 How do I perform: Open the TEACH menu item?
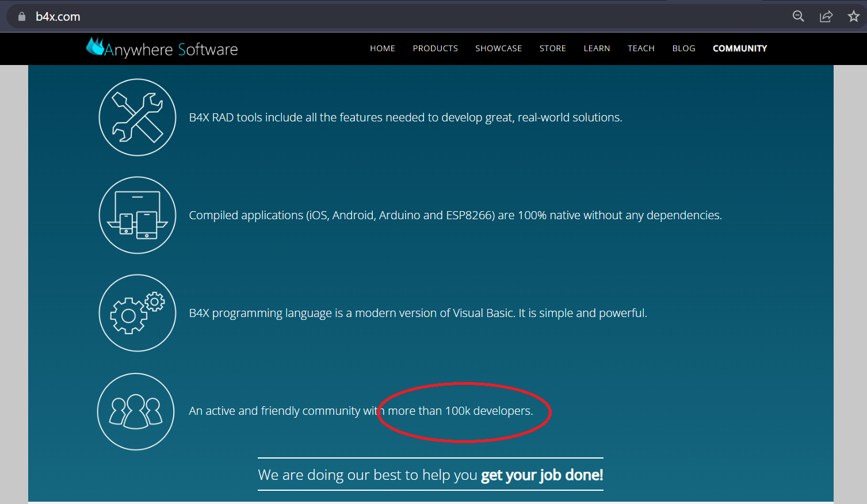point(641,48)
